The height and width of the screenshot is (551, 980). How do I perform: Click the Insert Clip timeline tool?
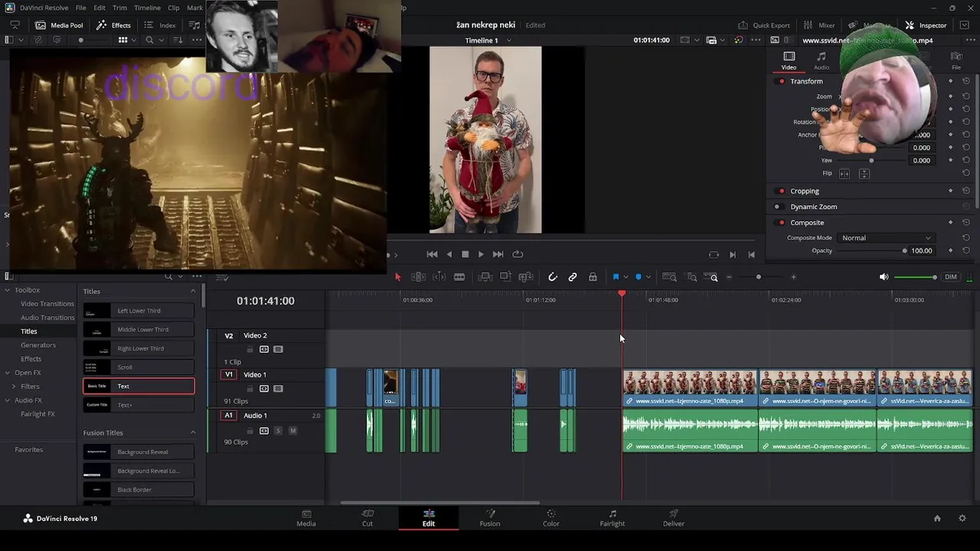click(x=485, y=277)
